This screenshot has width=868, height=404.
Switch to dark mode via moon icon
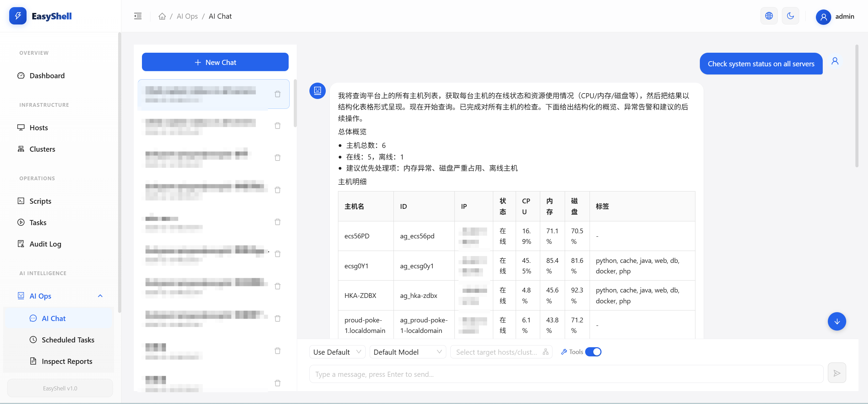(x=790, y=16)
